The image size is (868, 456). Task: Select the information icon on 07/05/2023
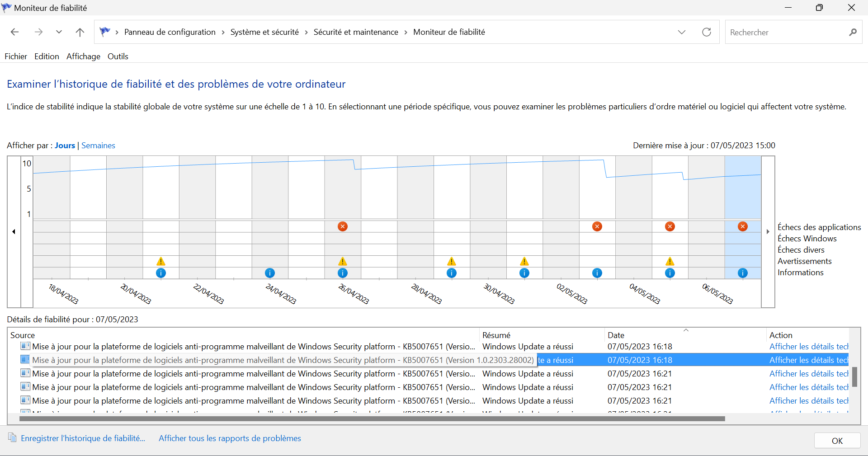[743, 273]
